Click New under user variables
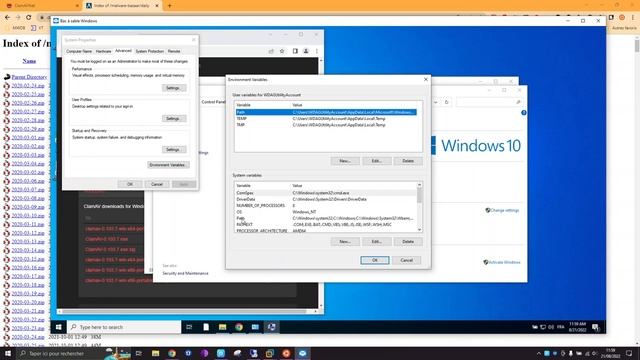The width and height of the screenshot is (640, 360). click(x=345, y=161)
